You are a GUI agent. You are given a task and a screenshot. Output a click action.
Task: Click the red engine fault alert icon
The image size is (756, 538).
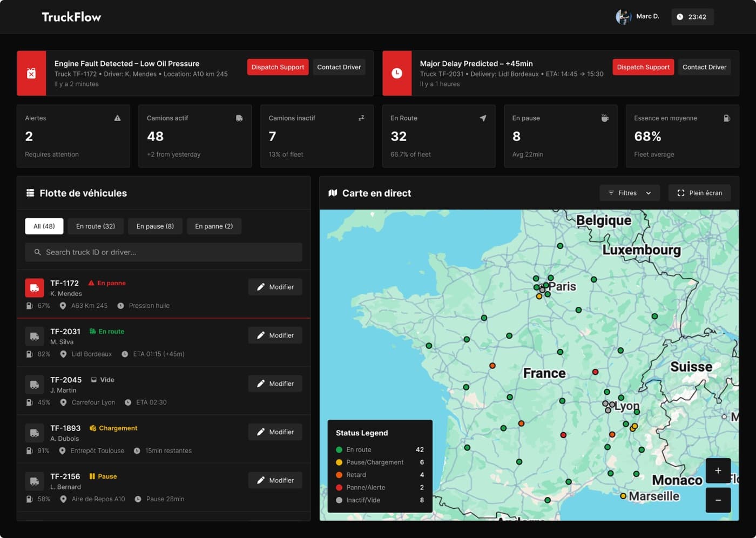click(31, 73)
